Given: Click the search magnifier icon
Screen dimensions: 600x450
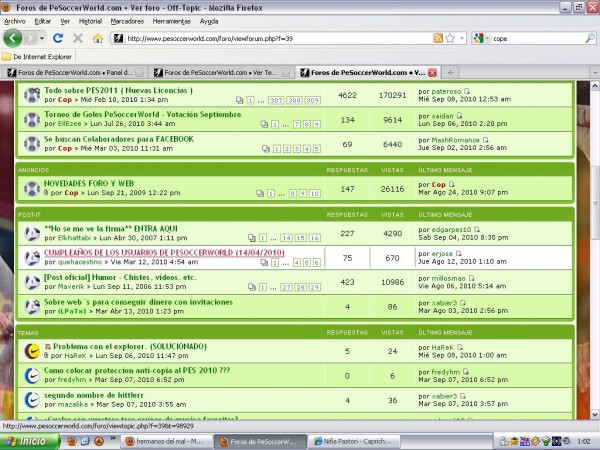Looking at the screenshot, I should (x=590, y=38).
